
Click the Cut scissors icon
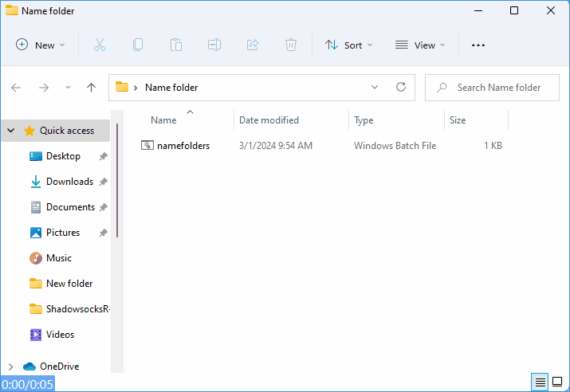point(99,45)
